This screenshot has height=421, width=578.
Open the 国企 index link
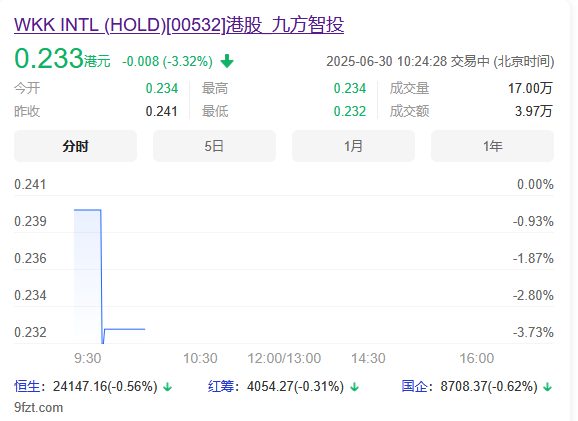tap(414, 386)
